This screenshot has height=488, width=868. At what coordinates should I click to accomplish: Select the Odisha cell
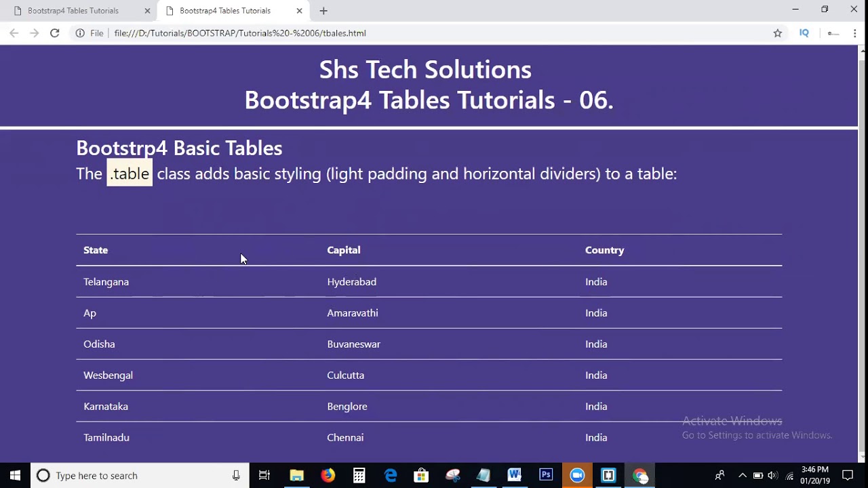pos(99,344)
